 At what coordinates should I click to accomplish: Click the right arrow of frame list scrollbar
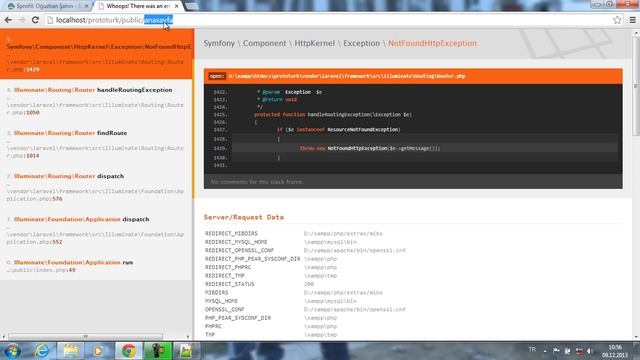pyautogui.click(x=188, y=337)
